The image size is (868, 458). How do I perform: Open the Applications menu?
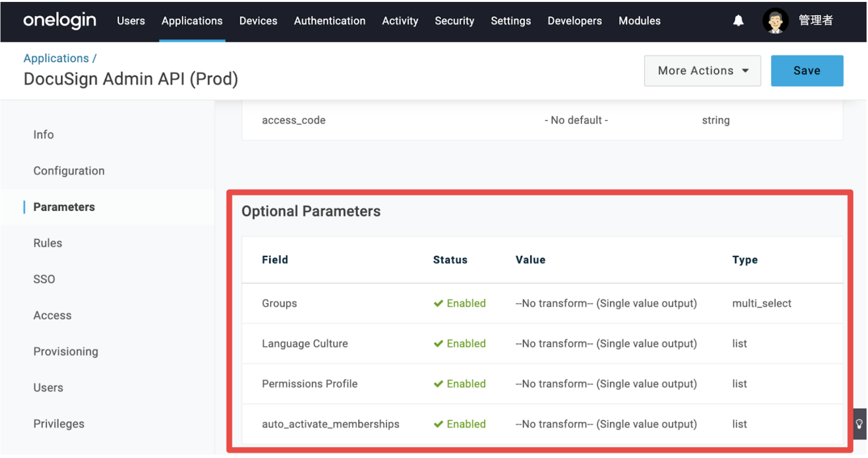(x=192, y=21)
